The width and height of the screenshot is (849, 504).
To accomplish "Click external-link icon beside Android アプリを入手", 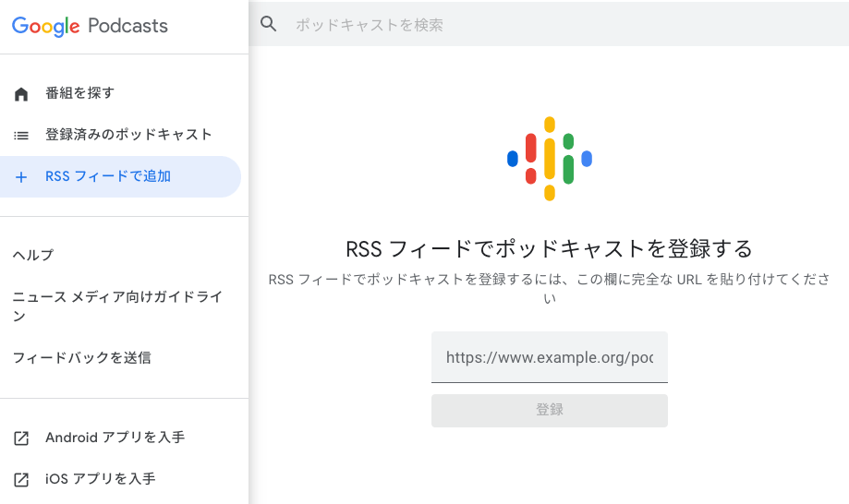I will pyautogui.click(x=21, y=438).
